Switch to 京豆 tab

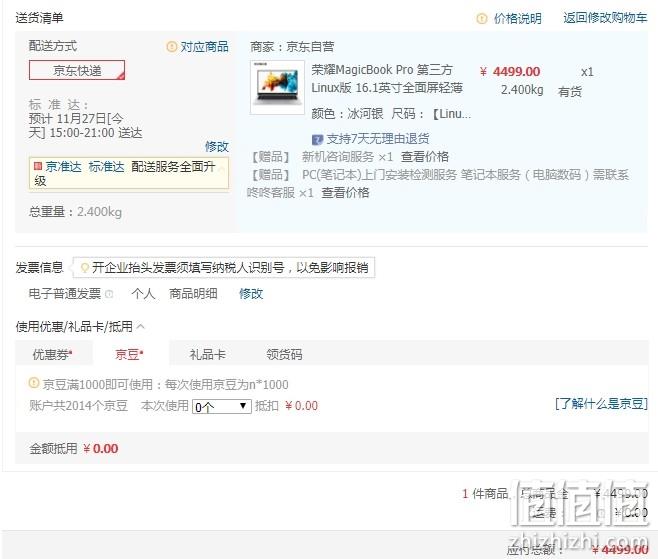[x=129, y=354]
